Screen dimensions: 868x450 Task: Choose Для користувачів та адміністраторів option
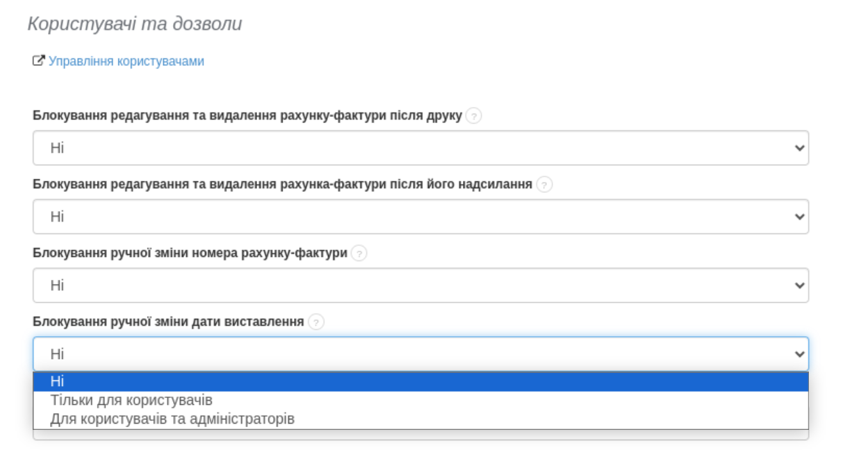[174, 417]
